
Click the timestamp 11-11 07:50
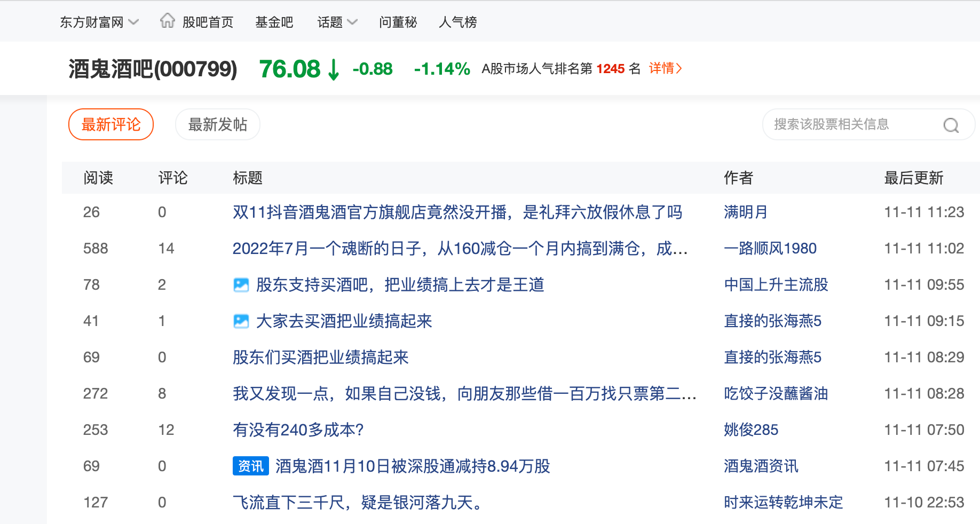924,430
